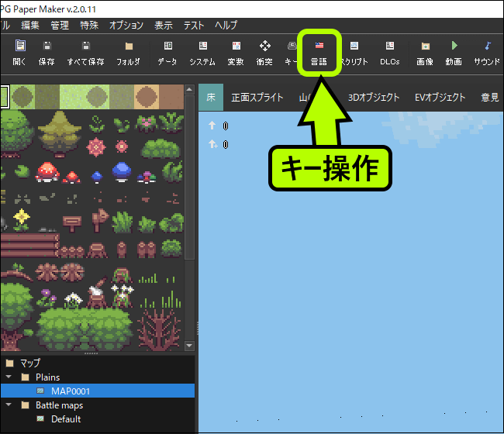Viewport: 504px width, 434px height.
Task: Click the 保存 (Save) toolbar icon
Action: click(x=46, y=52)
